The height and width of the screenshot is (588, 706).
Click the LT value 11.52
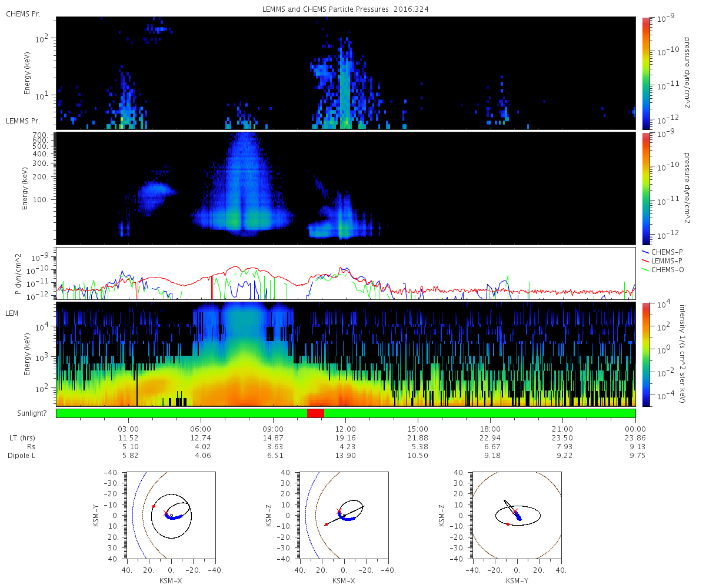(128, 438)
